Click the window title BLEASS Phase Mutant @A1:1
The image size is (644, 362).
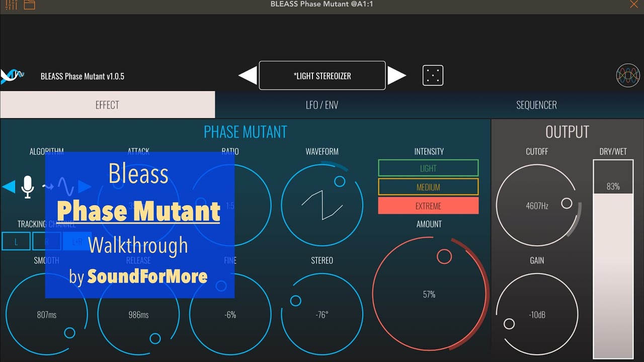click(322, 4)
